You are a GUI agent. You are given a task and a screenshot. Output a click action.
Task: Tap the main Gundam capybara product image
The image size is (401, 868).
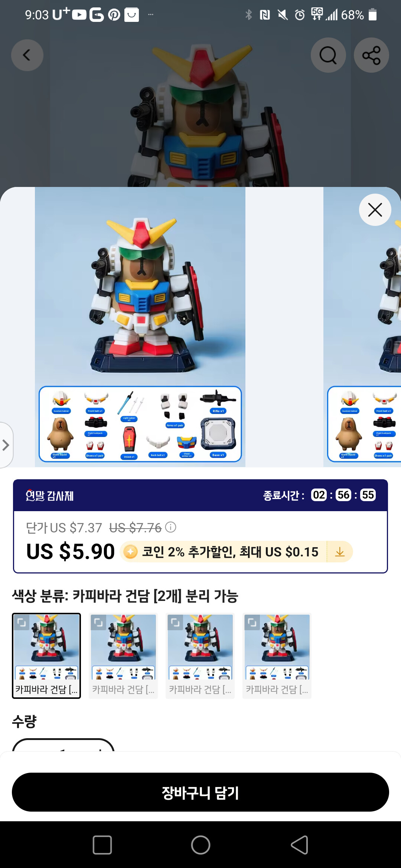pyautogui.click(x=140, y=327)
